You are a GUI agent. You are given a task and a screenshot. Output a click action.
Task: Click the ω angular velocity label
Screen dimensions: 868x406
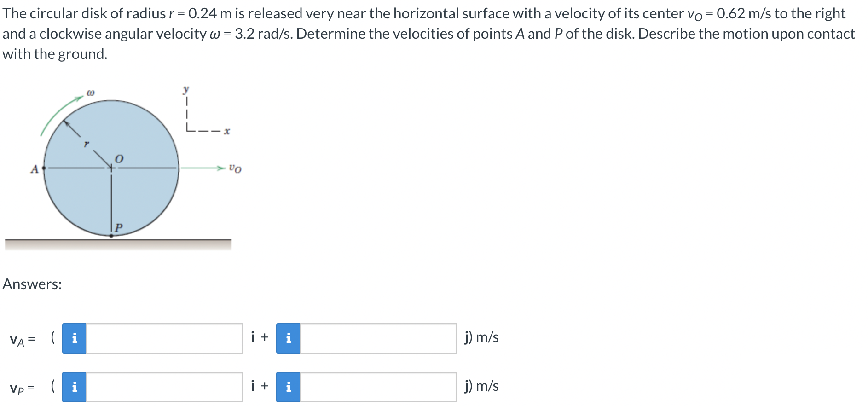point(91,93)
